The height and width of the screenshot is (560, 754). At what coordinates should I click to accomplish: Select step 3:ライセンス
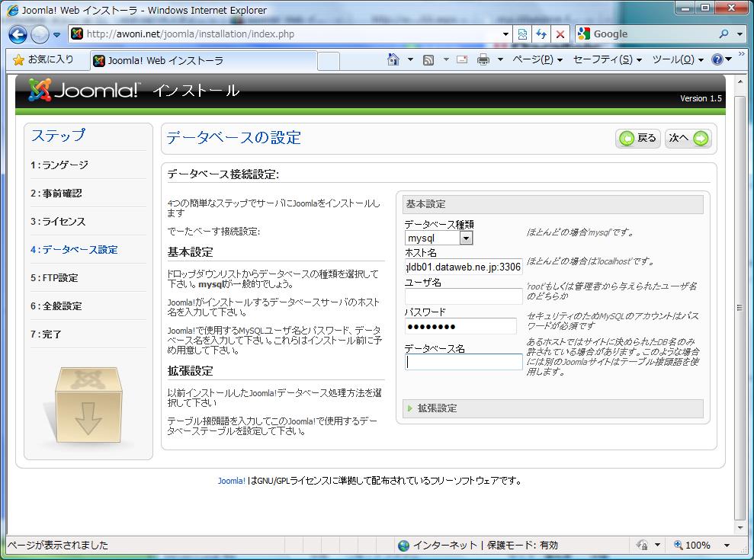pos(58,222)
